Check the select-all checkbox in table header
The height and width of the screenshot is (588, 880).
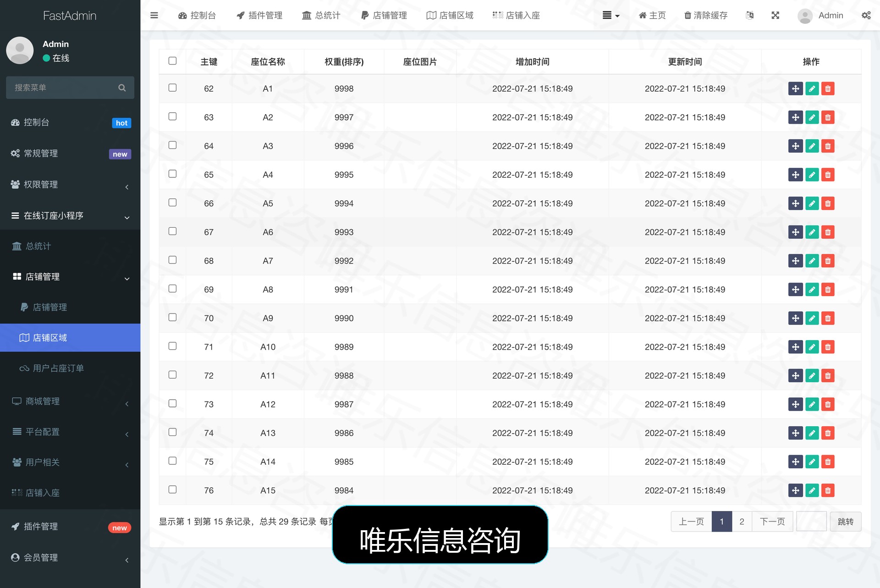click(172, 60)
